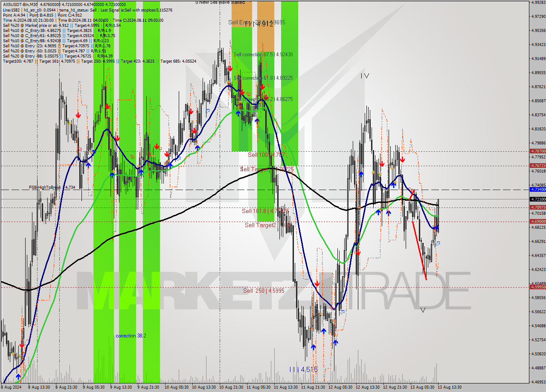The width and height of the screenshot is (546, 392).
Task: Click the 4.56622 price axis value
Action: click(538, 311)
